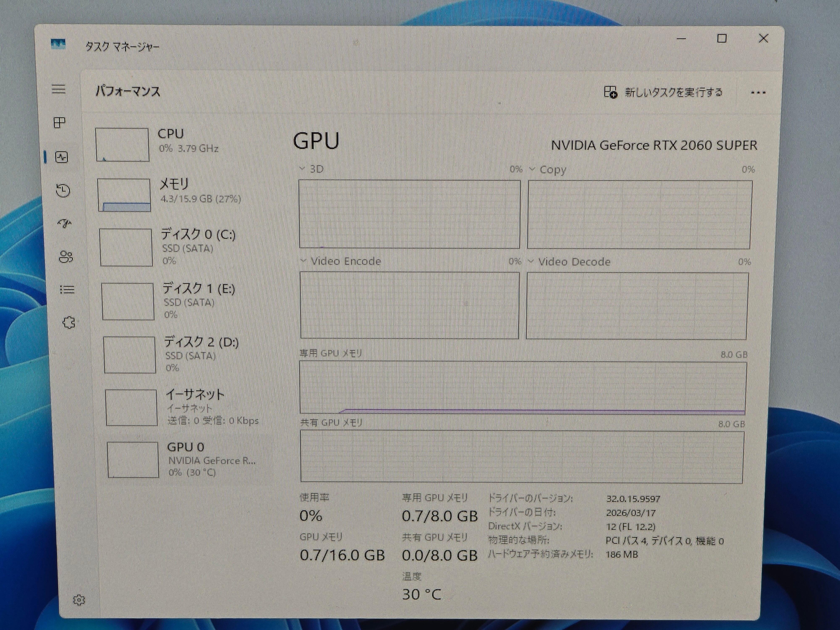840x630 pixels.
Task: Open the App history page icon
Action: pos(63,190)
